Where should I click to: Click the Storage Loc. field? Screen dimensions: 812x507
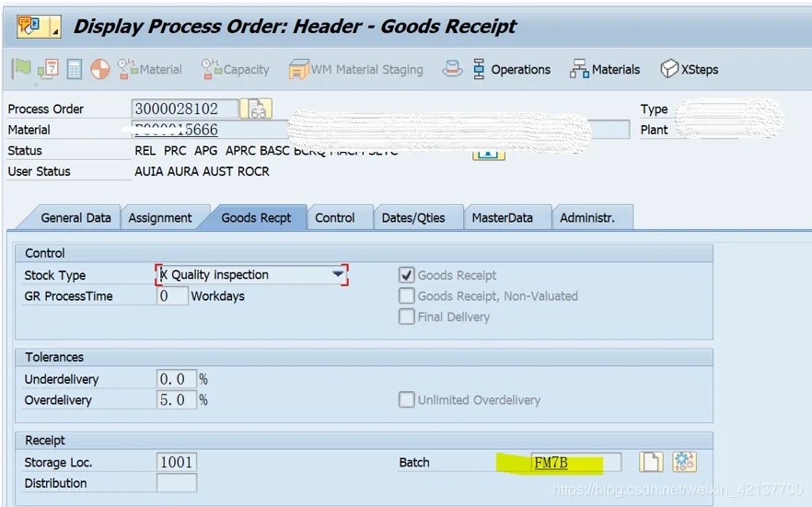click(177, 462)
